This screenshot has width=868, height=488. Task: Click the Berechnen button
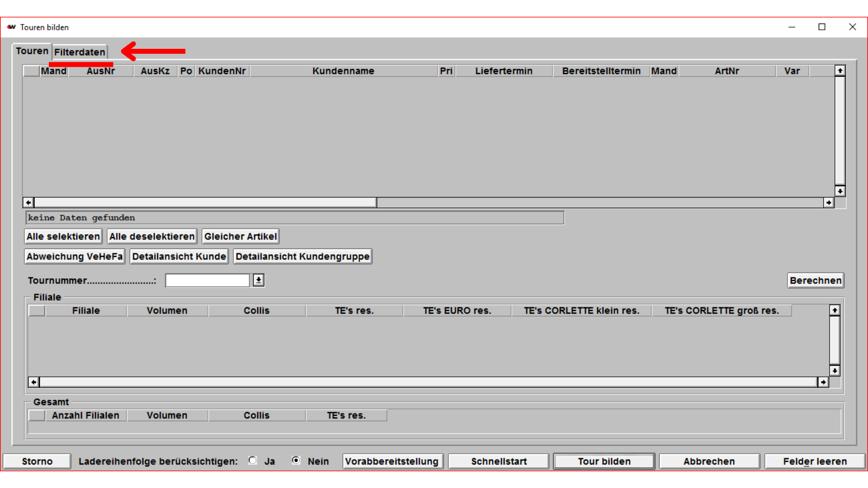point(816,280)
